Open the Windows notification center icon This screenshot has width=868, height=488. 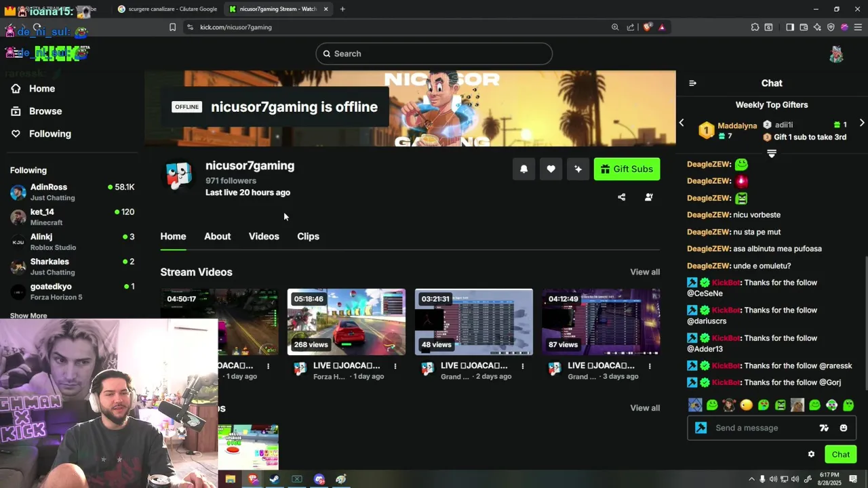(x=853, y=479)
